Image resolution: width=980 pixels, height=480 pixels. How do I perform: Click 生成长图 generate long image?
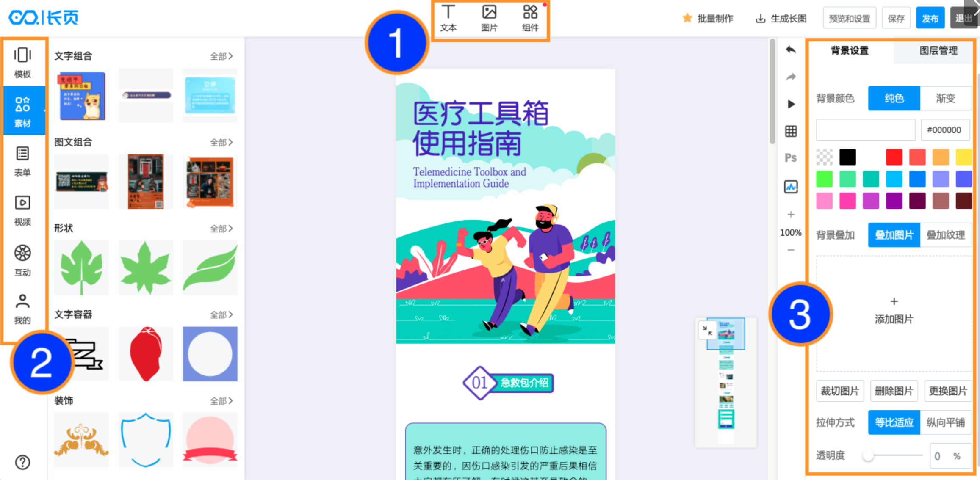click(x=781, y=18)
